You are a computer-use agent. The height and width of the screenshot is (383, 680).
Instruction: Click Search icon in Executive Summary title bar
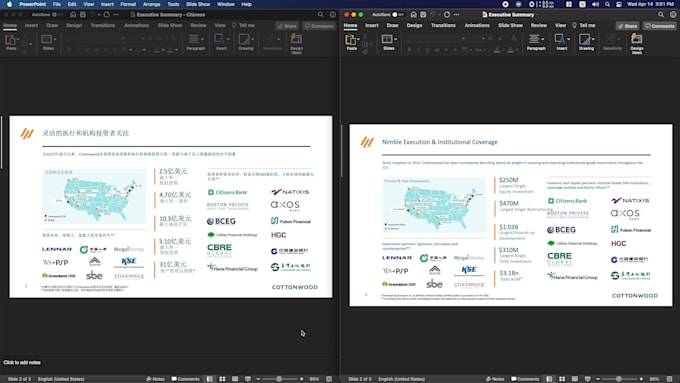pos(661,14)
